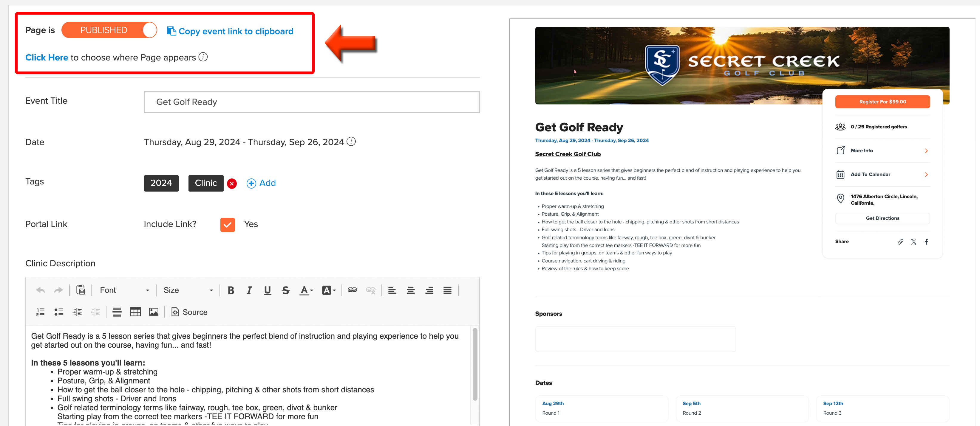Select the Sep 12th Round 3 card
The width and height of the screenshot is (980, 426).
pyautogui.click(x=882, y=408)
